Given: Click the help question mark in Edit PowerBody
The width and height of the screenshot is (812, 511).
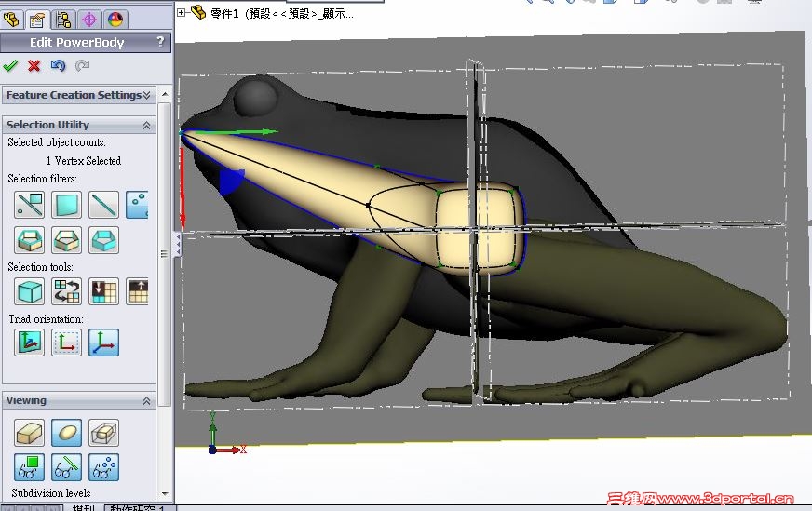Looking at the screenshot, I should point(160,41).
